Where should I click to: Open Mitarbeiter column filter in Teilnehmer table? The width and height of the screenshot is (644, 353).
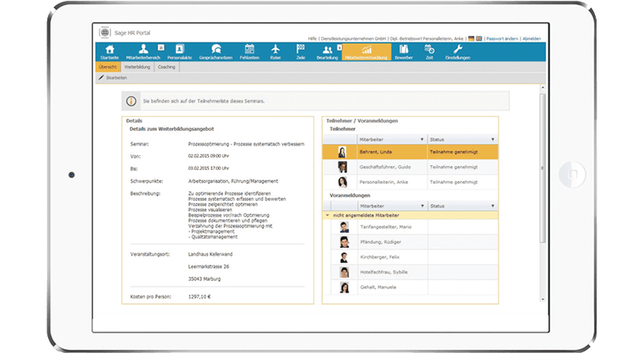point(422,140)
